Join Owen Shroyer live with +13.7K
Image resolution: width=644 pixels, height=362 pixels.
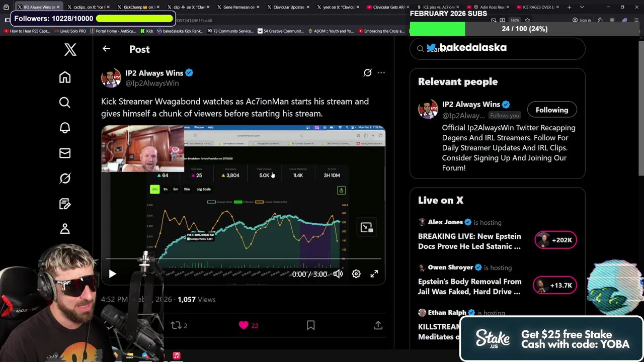tap(554, 285)
